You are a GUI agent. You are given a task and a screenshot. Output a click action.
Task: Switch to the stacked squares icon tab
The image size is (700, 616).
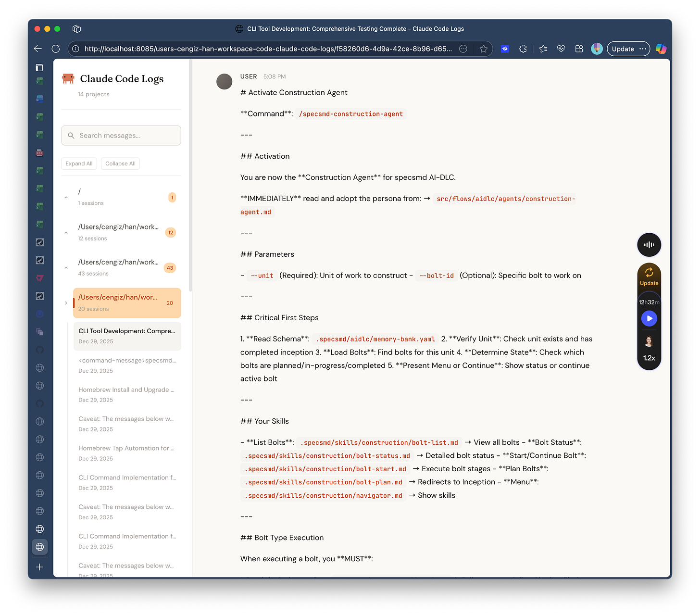(40, 332)
